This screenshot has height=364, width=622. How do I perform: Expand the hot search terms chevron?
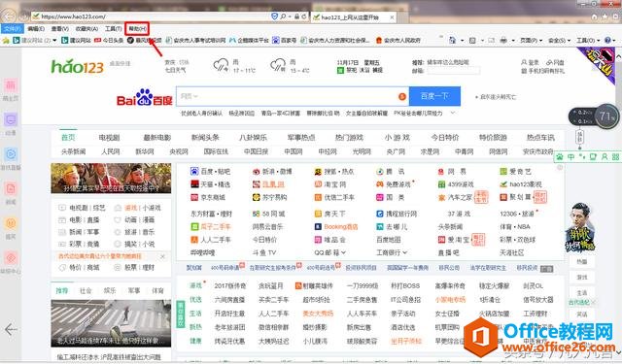point(453,113)
